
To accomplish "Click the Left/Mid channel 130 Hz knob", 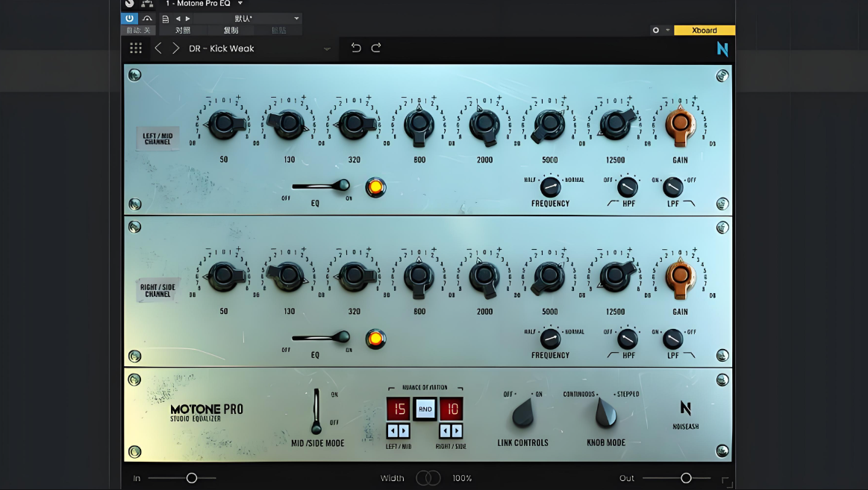I will click(289, 123).
